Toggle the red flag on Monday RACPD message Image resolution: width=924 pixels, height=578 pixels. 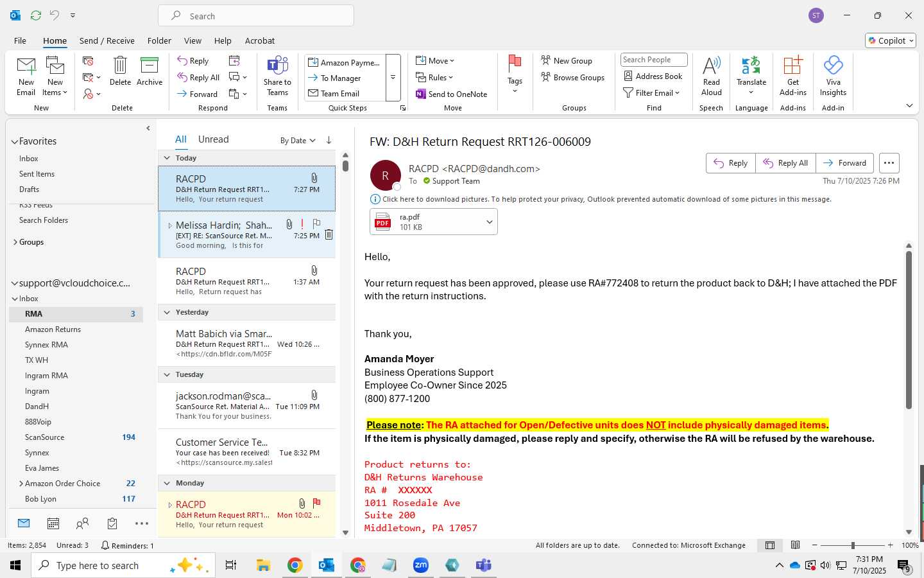[316, 503]
